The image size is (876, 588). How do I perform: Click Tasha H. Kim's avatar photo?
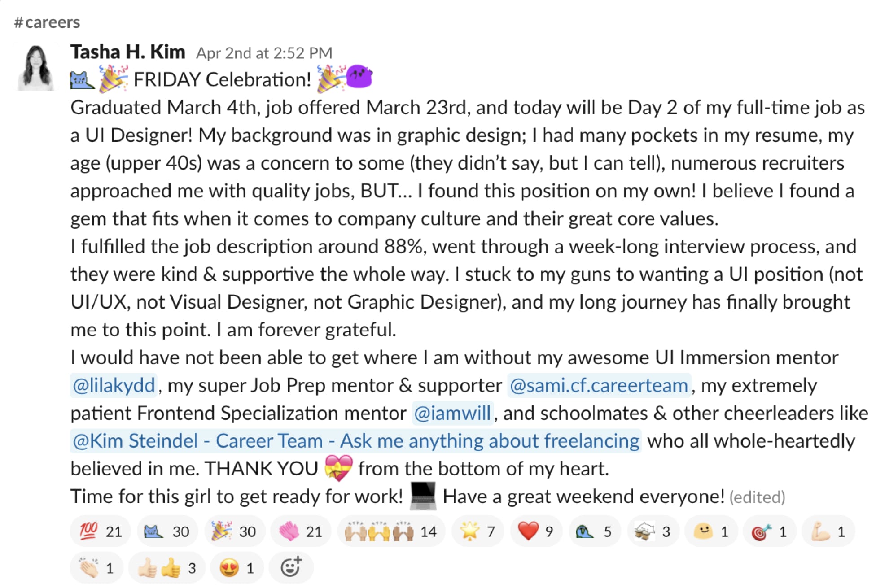[x=36, y=67]
